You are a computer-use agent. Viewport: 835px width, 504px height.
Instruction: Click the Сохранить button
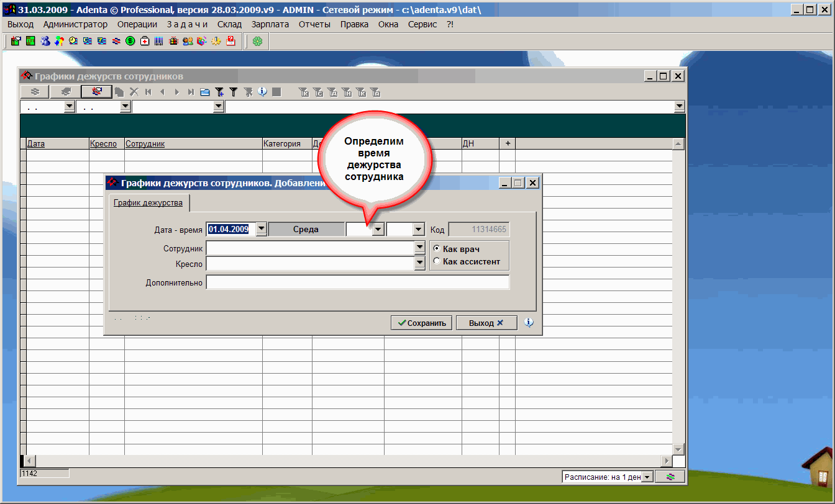coord(422,323)
